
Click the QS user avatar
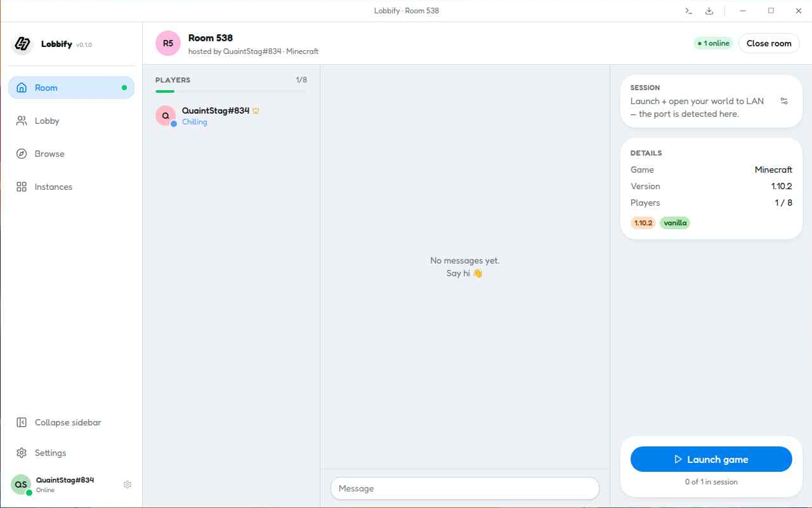pos(21,485)
